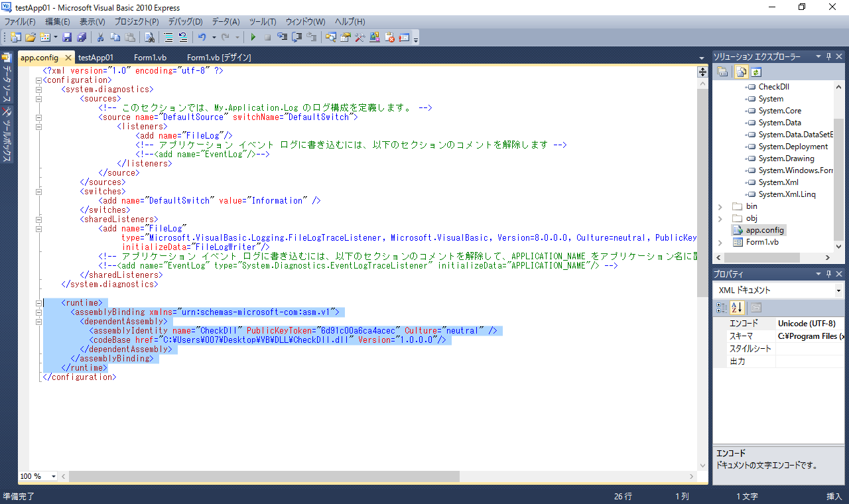The image size is (849, 504).
Task: Toggle categorized view in Properties panel
Action: [722, 308]
